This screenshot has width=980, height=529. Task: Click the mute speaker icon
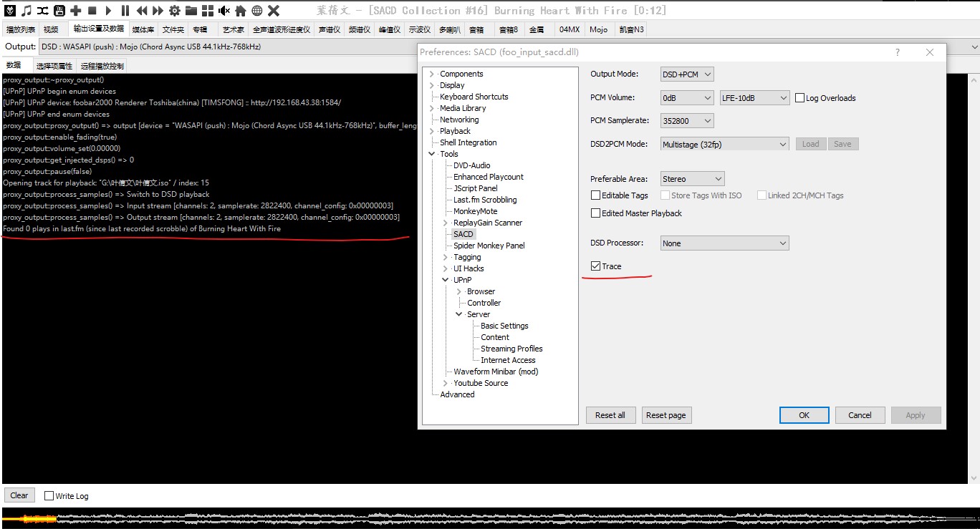point(224,11)
